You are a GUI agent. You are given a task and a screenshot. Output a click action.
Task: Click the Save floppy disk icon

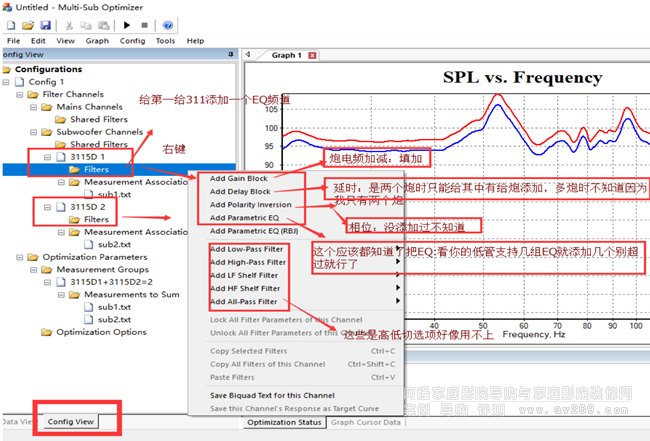coord(44,25)
